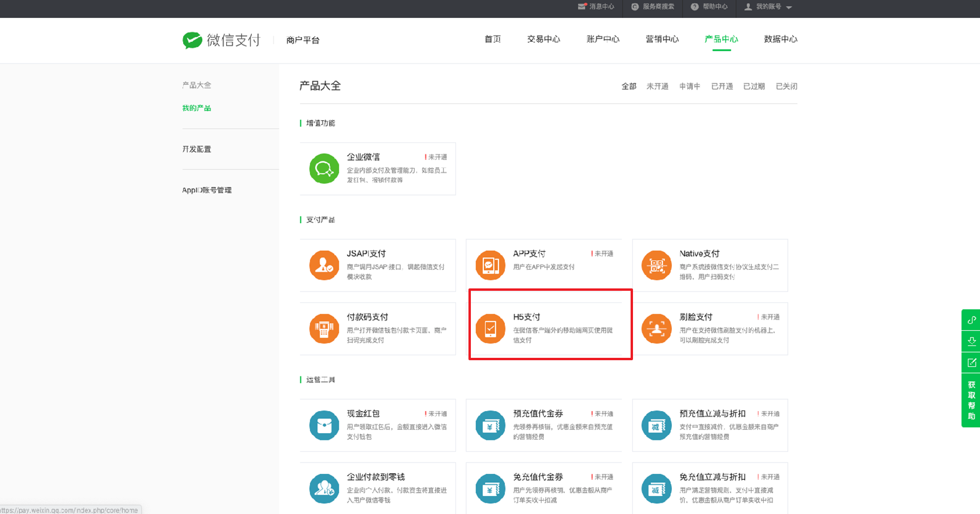Image resolution: width=980 pixels, height=514 pixels.
Task: Go to 首页 in main navigation
Action: [492, 39]
